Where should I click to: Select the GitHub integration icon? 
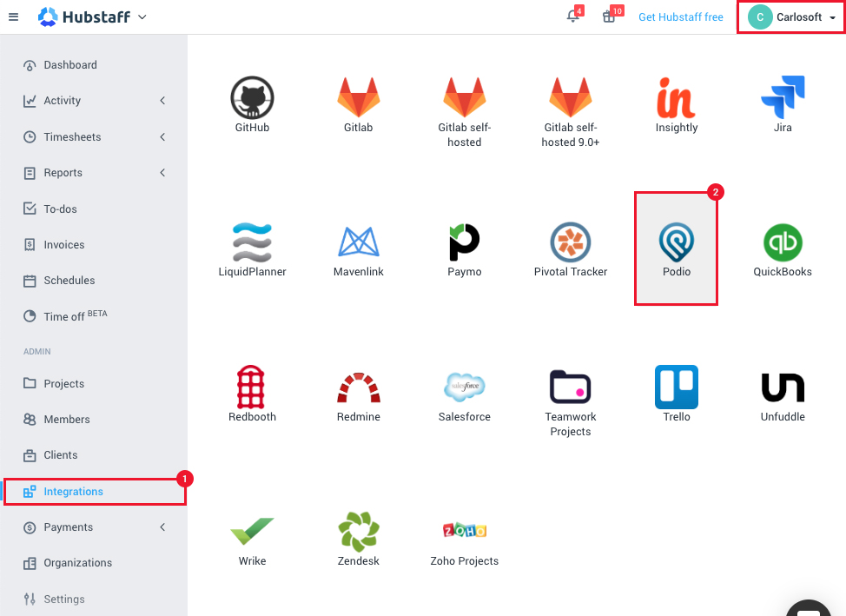(251, 97)
